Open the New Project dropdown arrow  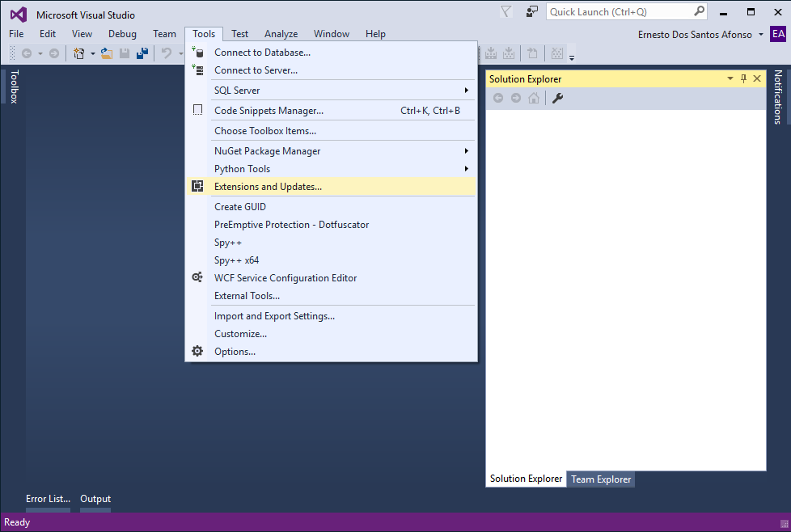coord(93,53)
